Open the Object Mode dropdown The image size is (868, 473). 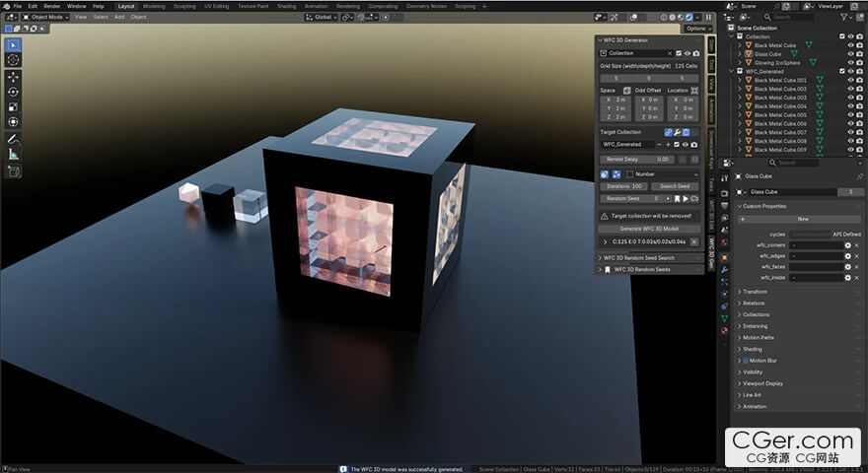(x=46, y=17)
